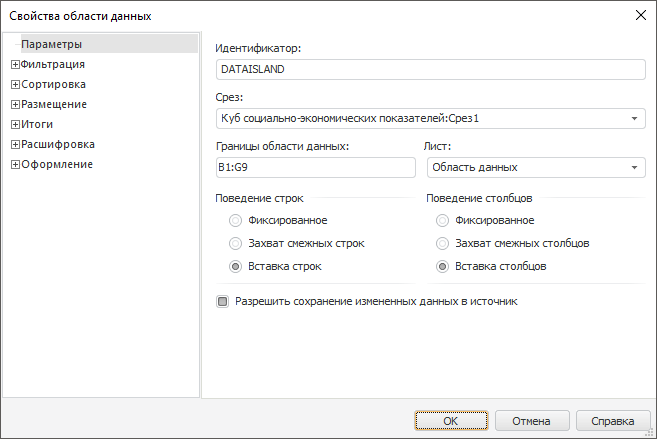Expand the Фильтрация tree node

pos(15,64)
